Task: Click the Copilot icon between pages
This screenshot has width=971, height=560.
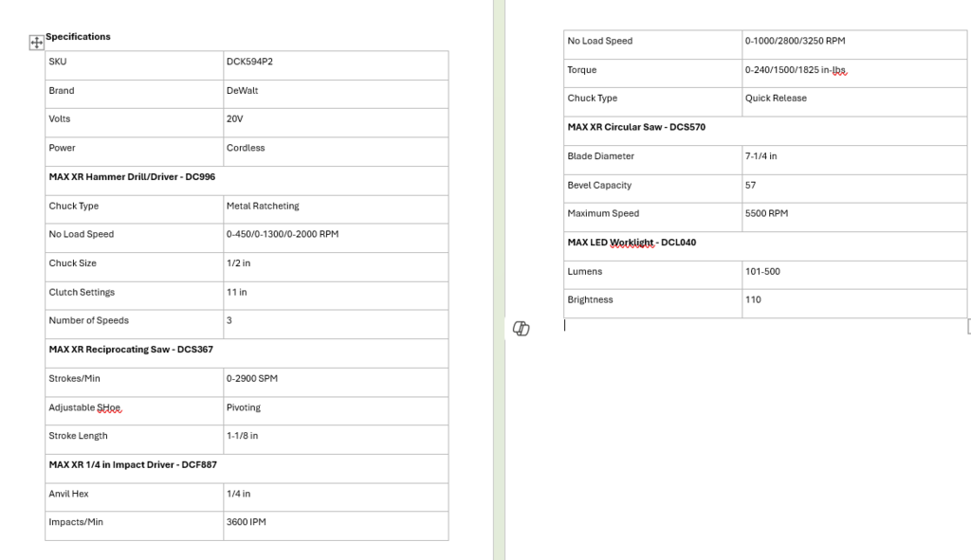Action: [521, 328]
